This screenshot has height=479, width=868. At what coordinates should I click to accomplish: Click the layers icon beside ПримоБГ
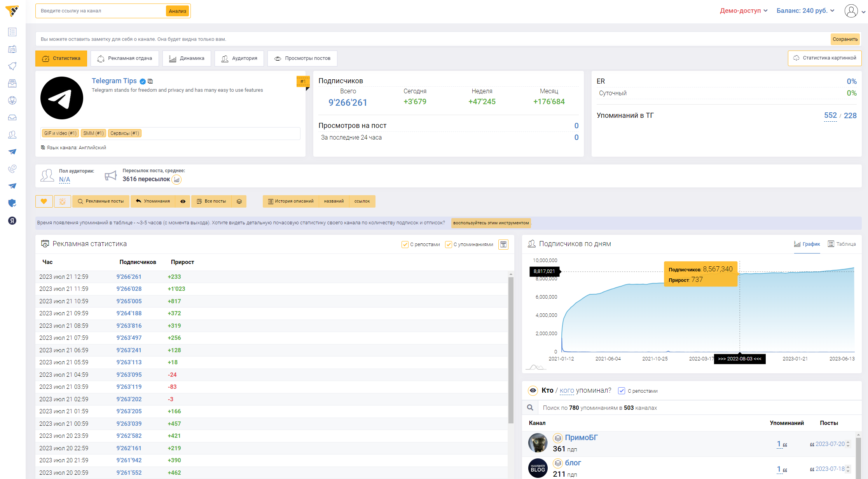tap(558, 438)
